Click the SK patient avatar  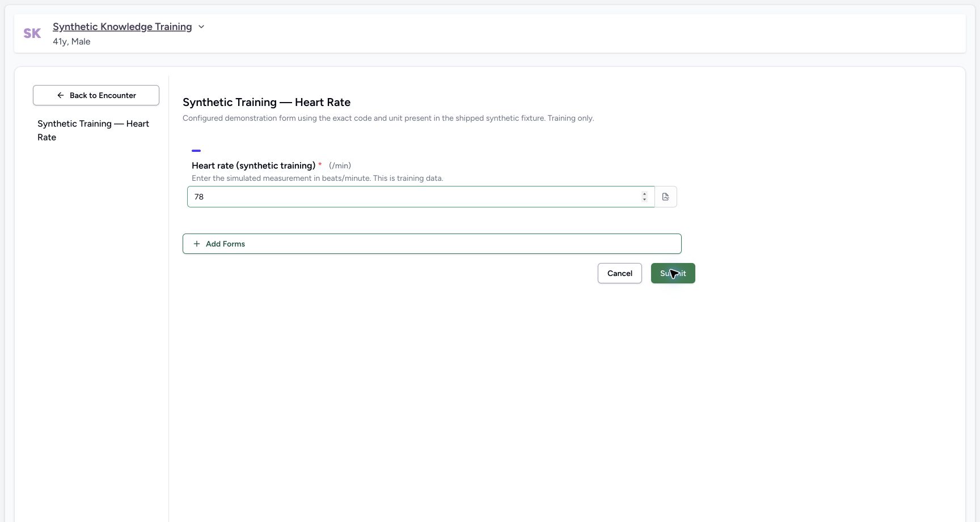click(x=32, y=33)
